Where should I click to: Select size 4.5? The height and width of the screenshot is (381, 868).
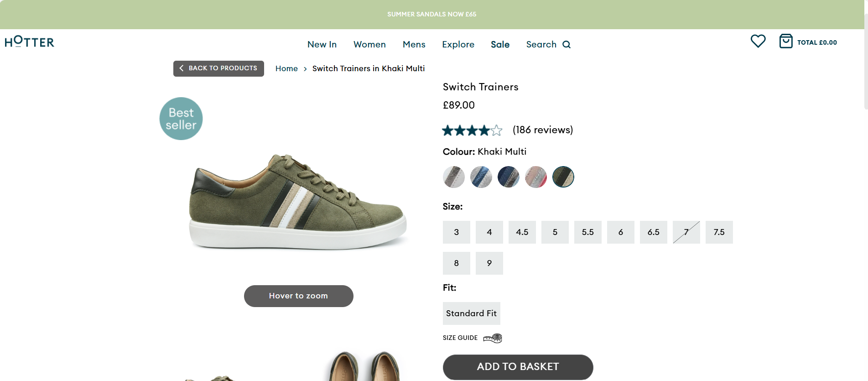(522, 232)
